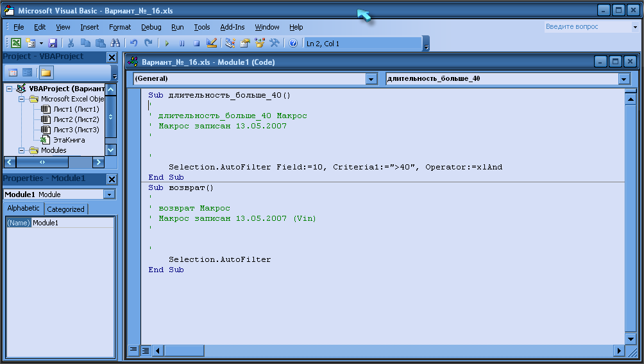644x364 pixels.
Task: Open the help question box dropdown arrow
Action: 636,27
